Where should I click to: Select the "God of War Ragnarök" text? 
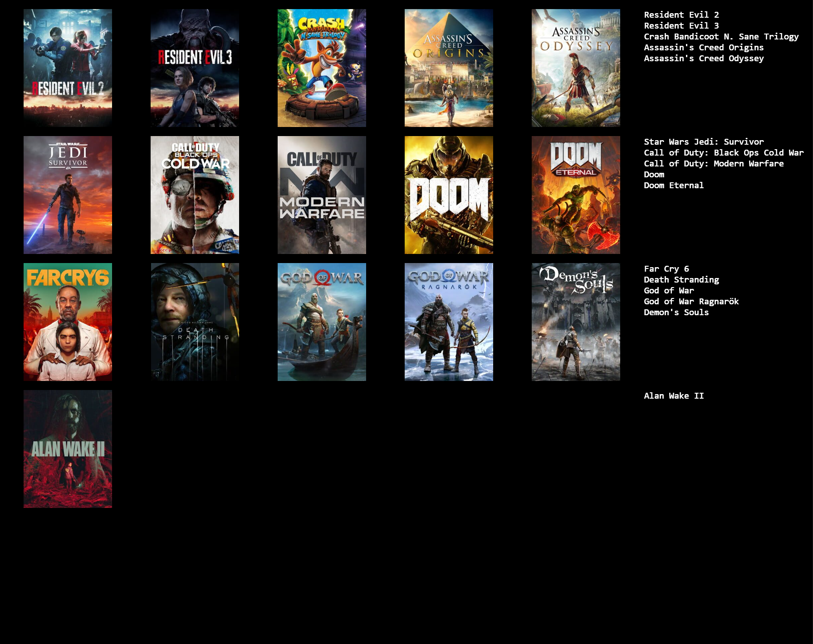(691, 302)
